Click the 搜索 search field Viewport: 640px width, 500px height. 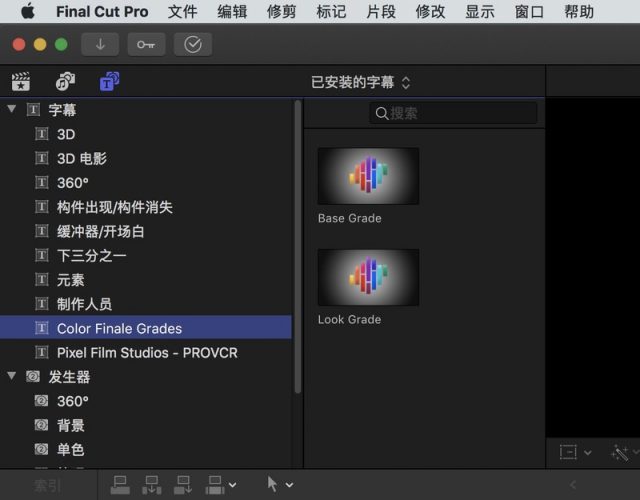[x=453, y=113]
